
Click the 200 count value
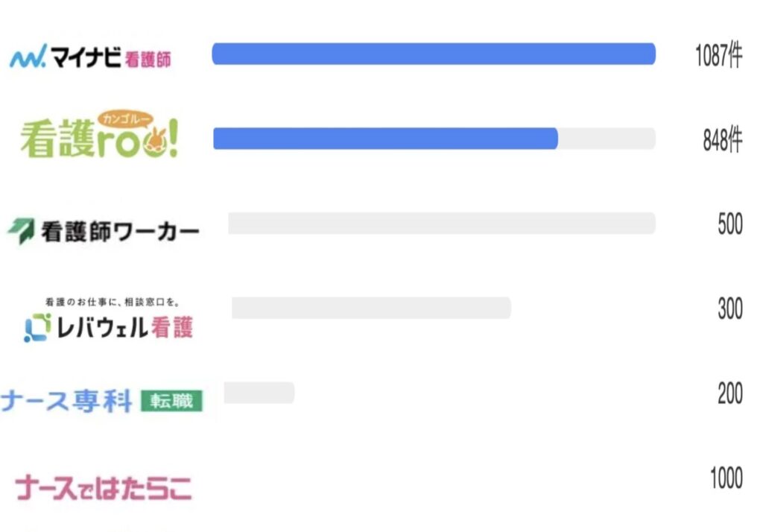coord(729,393)
